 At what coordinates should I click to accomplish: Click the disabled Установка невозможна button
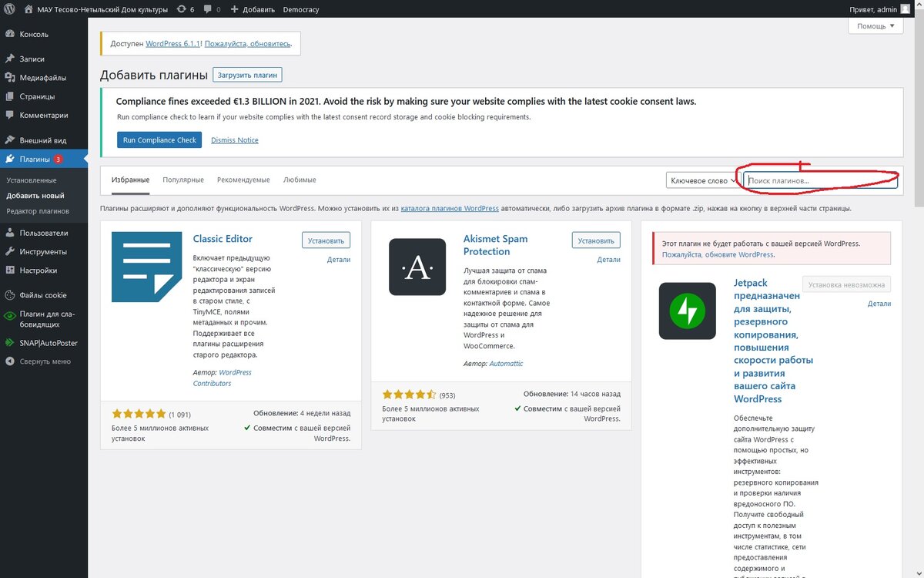tap(846, 284)
